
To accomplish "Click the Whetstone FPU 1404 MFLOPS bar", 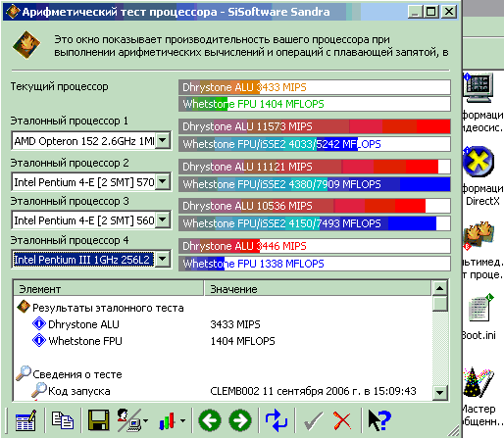I will click(315, 104).
